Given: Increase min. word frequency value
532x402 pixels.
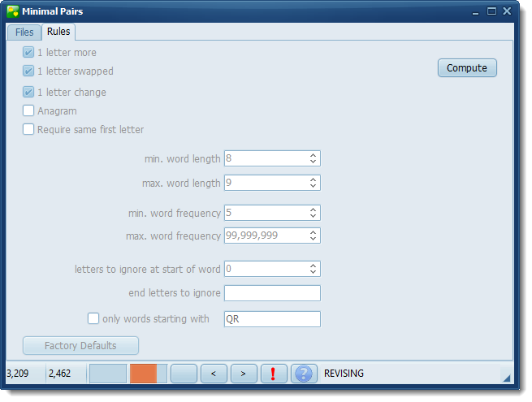Looking at the screenshot, I should [x=313, y=210].
